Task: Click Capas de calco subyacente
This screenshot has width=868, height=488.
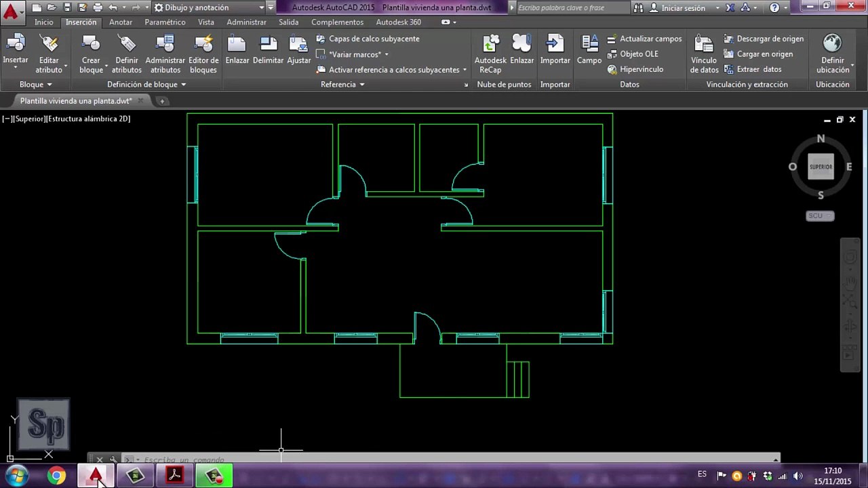Action: 368,39
